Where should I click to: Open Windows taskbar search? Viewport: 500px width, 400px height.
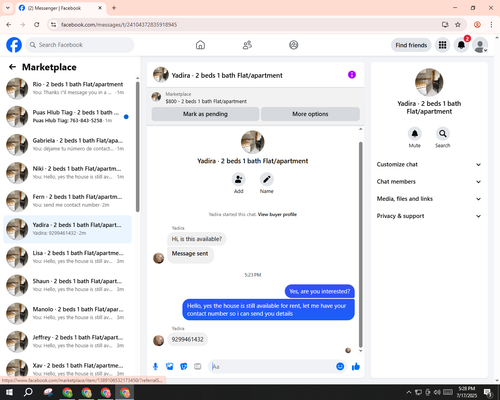coord(28,392)
